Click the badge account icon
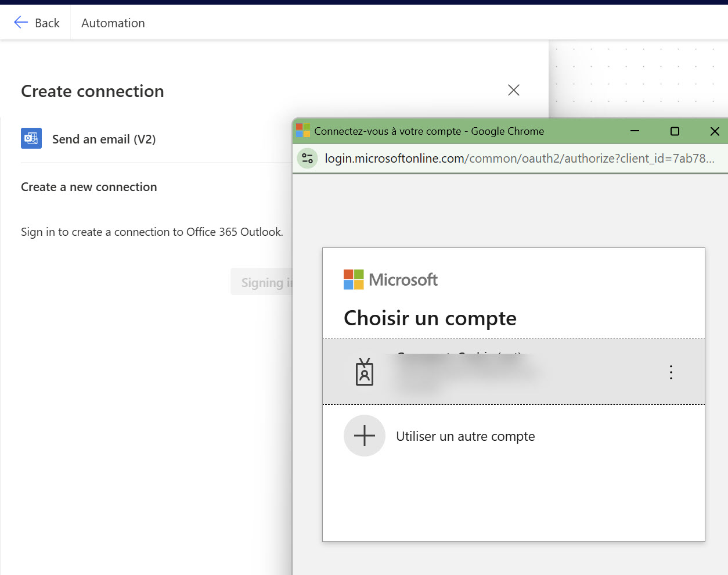The height and width of the screenshot is (575, 728). pyautogui.click(x=365, y=372)
